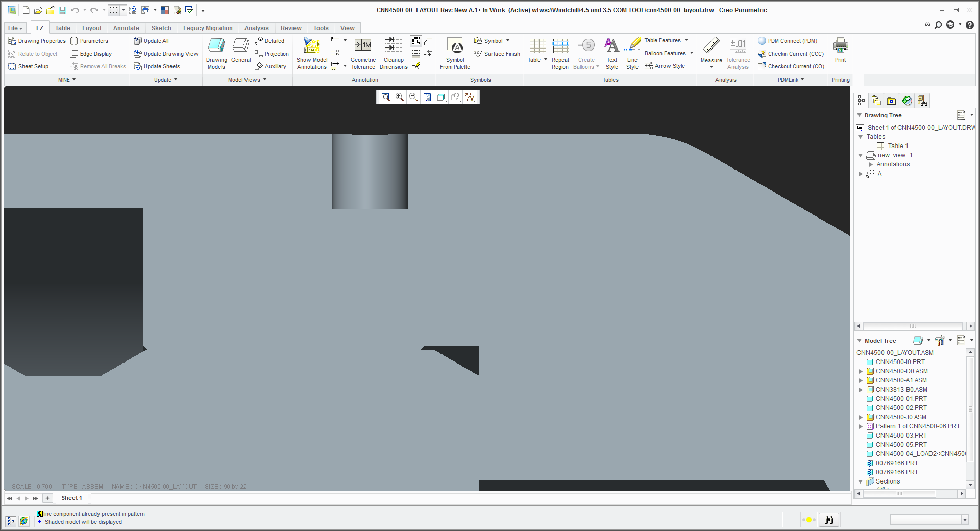Click the Geometric Tolerance icon
This screenshot has height=531, width=980.
[x=363, y=53]
